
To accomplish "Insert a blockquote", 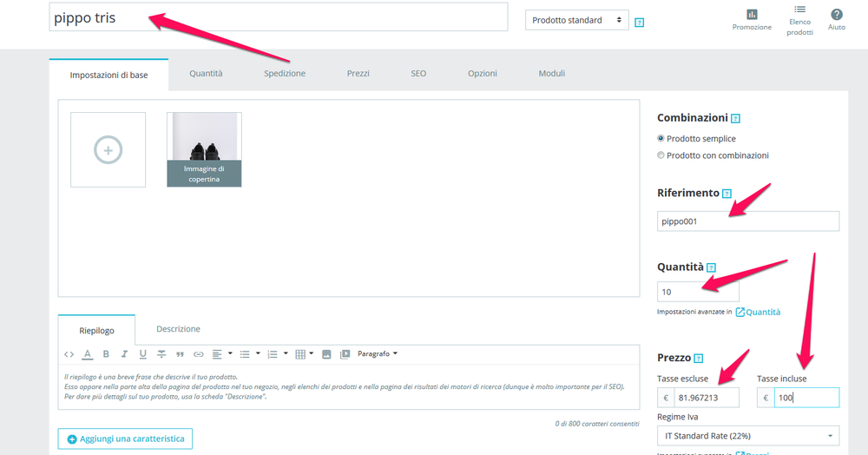I will (180, 354).
